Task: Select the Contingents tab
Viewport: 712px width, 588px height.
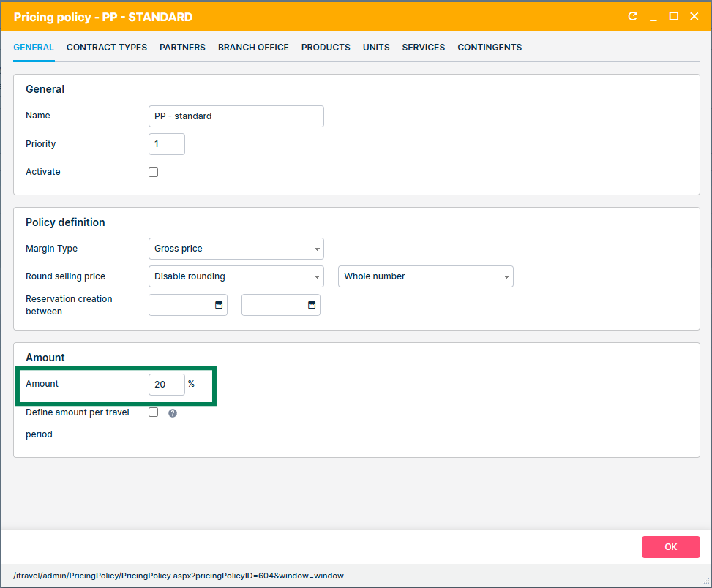Action: coord(490,48)
